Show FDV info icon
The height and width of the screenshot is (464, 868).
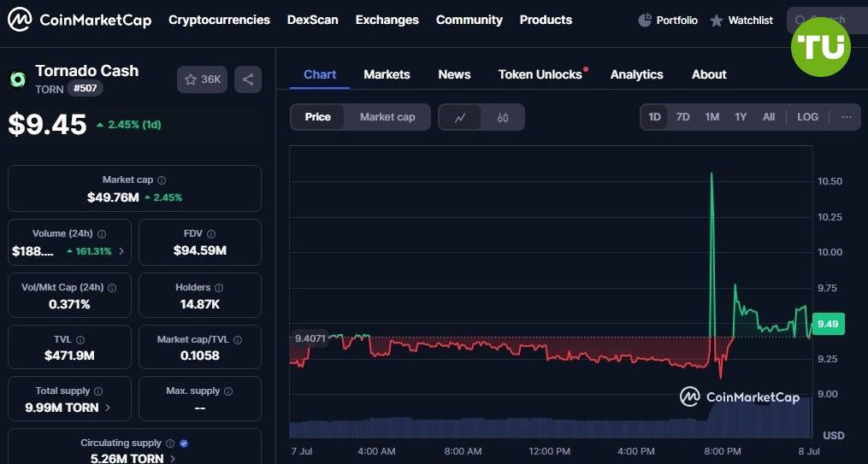click(211, 234)
